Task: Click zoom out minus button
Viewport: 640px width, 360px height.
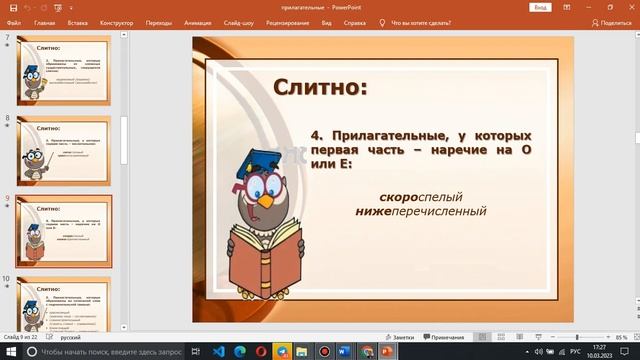Action: [x=553, y=337]
